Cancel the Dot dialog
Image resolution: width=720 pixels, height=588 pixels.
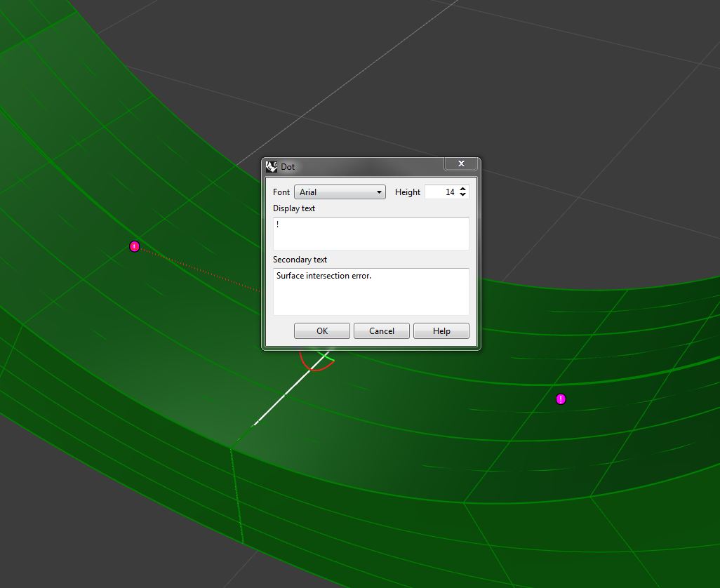pyautogui.click(x=382, y=331)
